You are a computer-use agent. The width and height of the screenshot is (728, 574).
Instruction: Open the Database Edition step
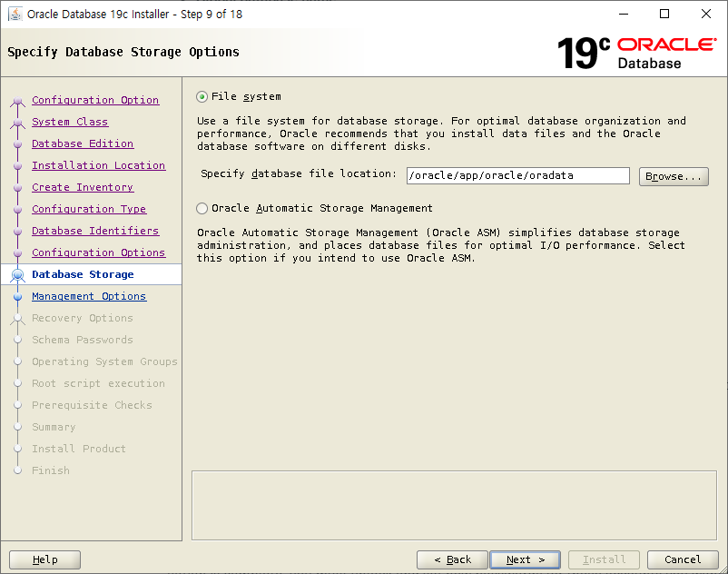pos(83,143)
